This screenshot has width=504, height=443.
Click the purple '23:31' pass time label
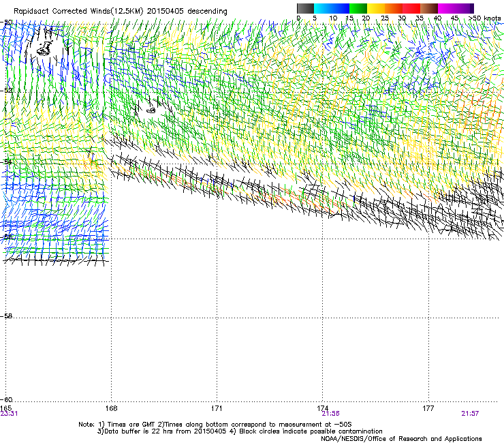[x=9, y=414]
